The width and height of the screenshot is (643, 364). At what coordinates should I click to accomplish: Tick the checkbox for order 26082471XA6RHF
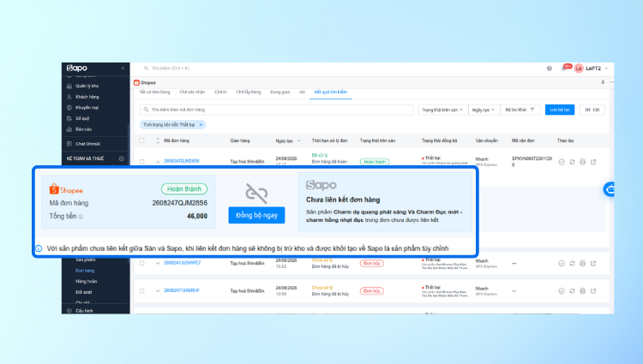141,290
